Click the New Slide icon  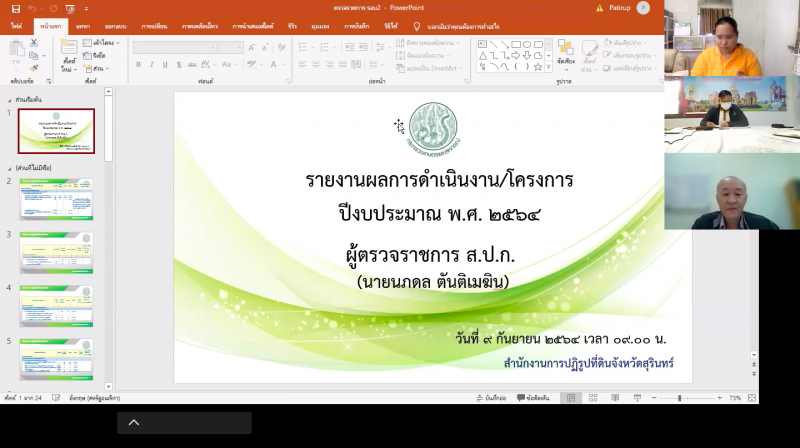click(68, 47)
